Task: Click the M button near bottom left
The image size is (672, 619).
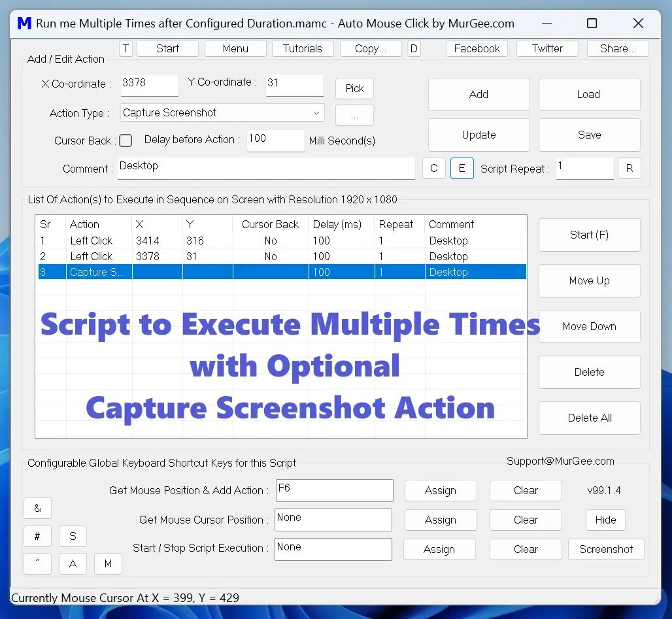Action: click(108, 563)
